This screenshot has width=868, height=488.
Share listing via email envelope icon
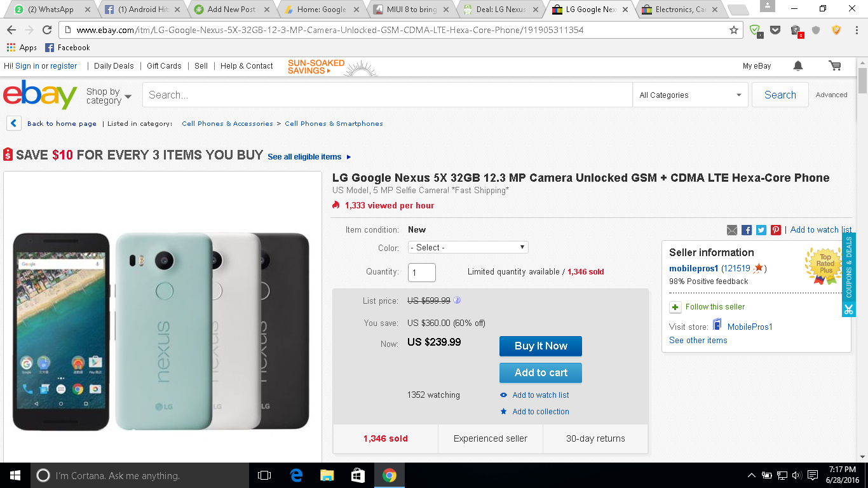click(732, 230)
